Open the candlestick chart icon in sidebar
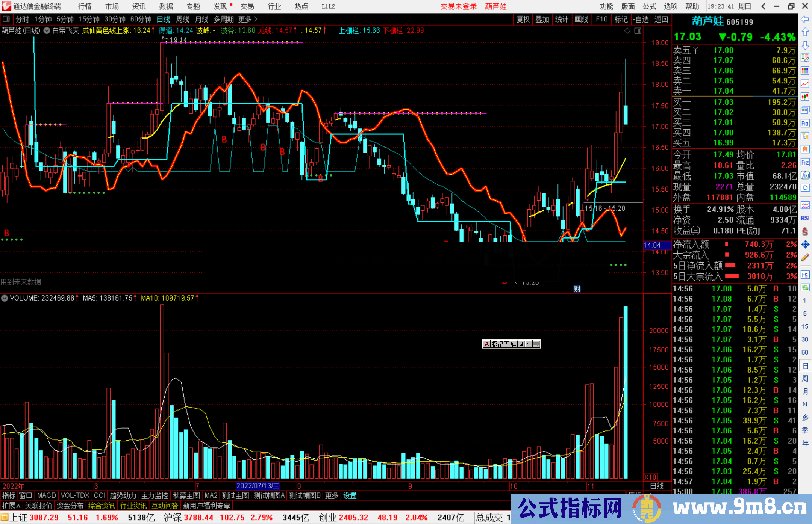This screenshot has height=524, width=812. coord(805,97)
